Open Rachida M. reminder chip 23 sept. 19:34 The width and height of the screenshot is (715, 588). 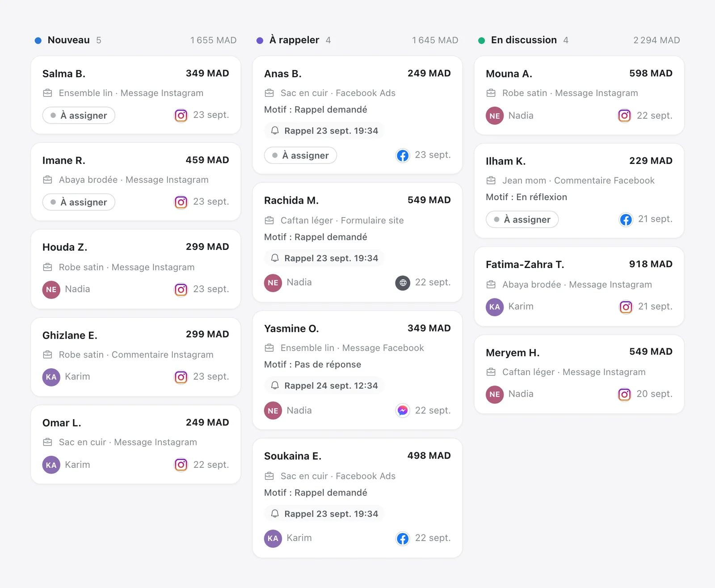pyautogui.click(x=324, y=258)
